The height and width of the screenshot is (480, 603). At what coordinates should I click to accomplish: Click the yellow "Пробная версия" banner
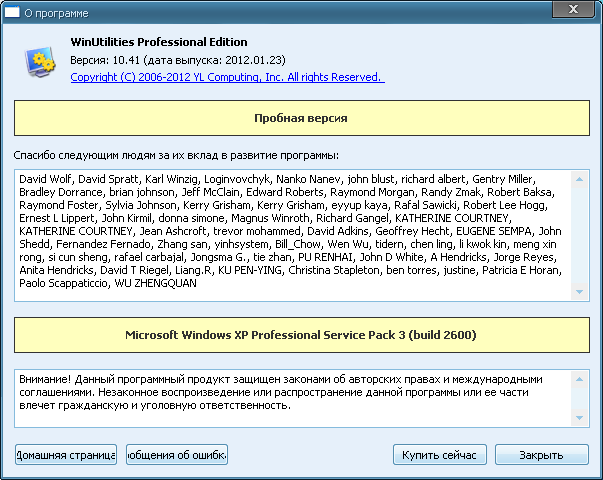tap(301, 119)
